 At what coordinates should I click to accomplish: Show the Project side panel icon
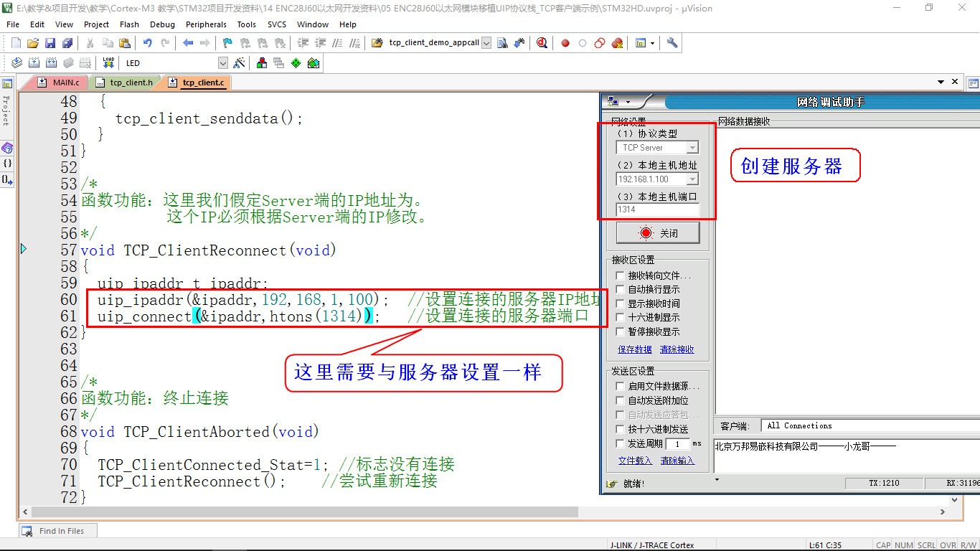click(7, 84)
